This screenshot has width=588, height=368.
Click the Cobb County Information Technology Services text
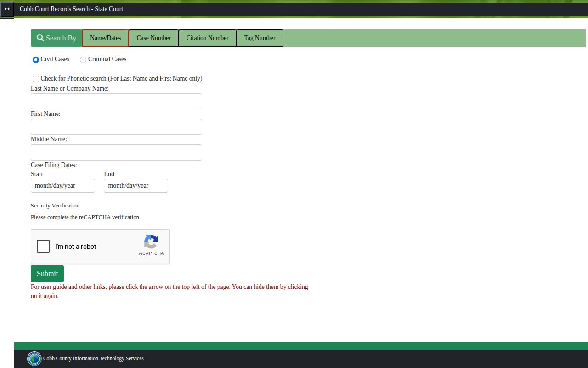[93, 358]
